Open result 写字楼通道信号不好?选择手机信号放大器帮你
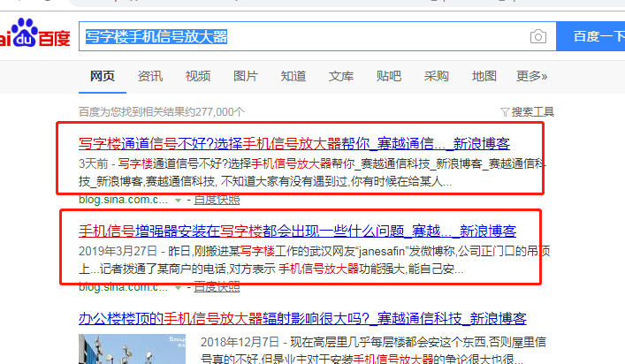This screenshot has height=364, width=625. 294,143
